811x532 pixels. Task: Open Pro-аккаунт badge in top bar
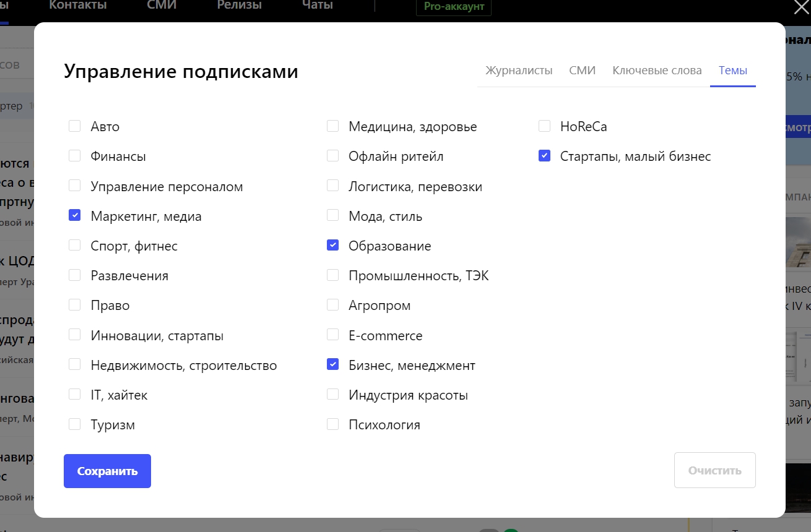pyautogui.click(x=454, y=7)
